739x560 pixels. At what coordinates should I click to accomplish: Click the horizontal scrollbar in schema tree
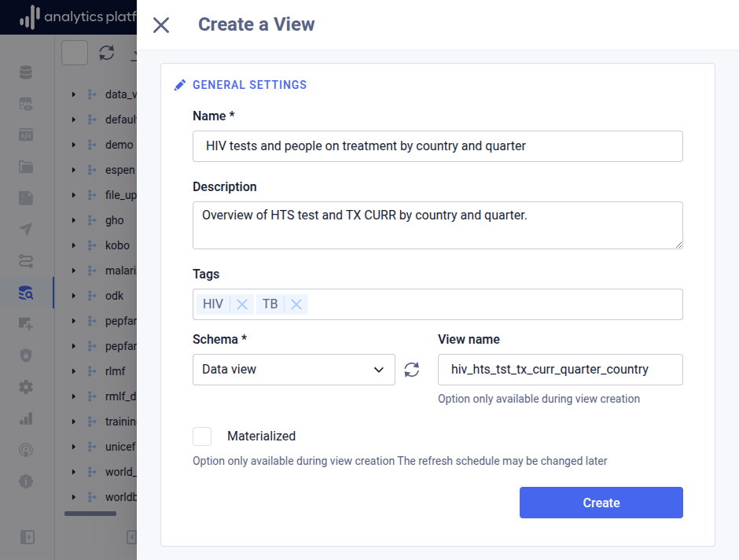click(x=90, y=514)
